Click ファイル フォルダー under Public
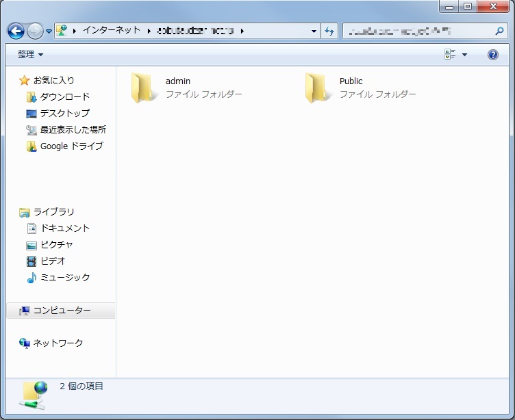This screenshot has width=515, height=420. tap(377, 94)
